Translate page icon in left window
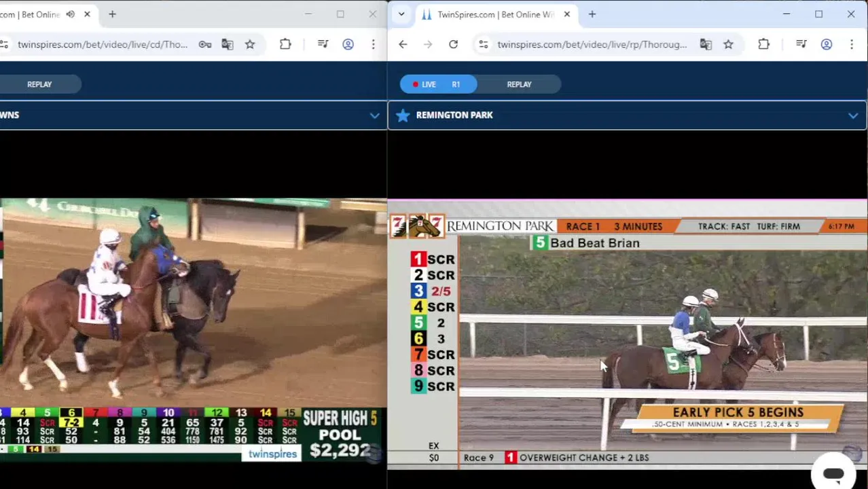 (x=227, y=45)
